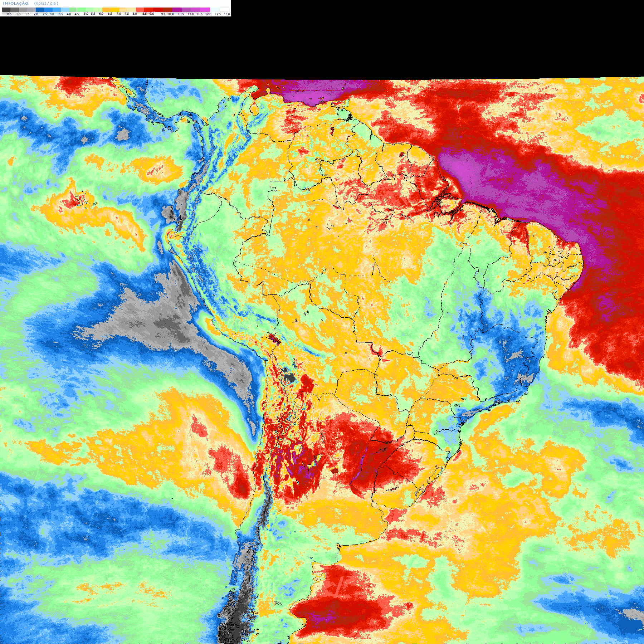This screenshot has width=644, height=644.
Task: Click the 9.5 legend value
Action: pos(163,14)
